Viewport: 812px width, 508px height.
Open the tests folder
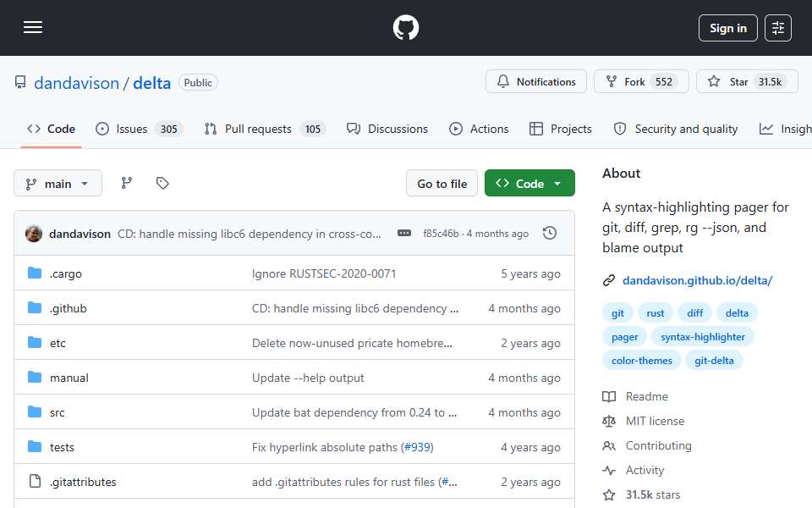62,447
